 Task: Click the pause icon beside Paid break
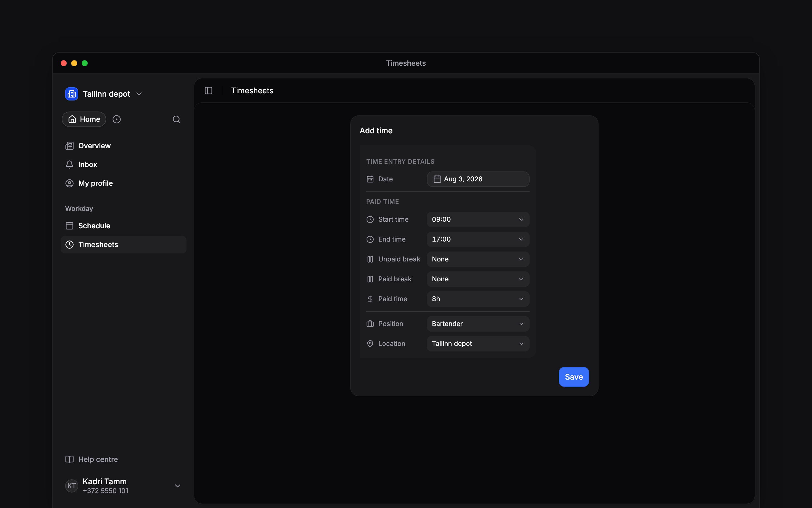pyautogui.click(x=370, y=279)
